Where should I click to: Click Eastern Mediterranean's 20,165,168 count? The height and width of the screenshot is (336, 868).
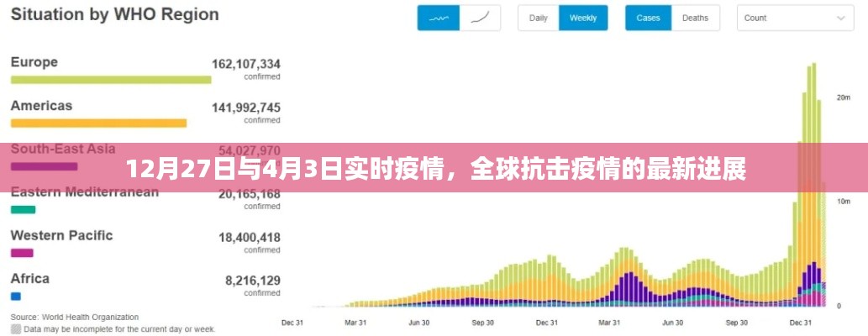click(249, 194)
